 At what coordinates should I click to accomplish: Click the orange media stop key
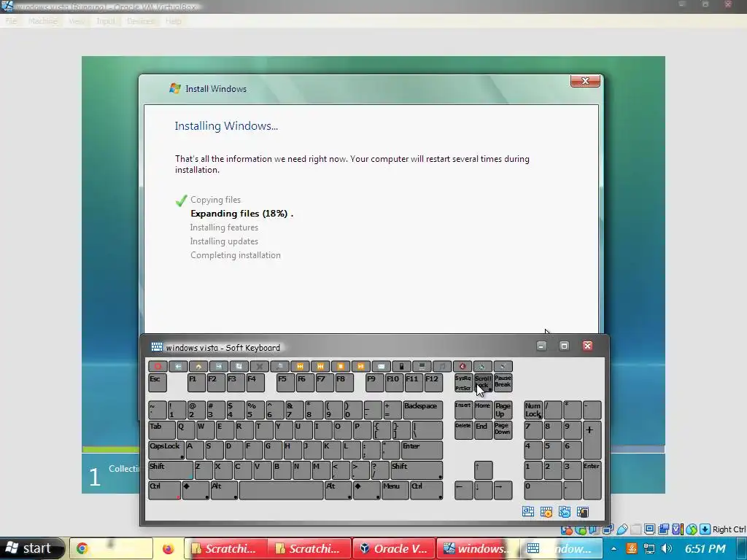[x=340, y=366]
